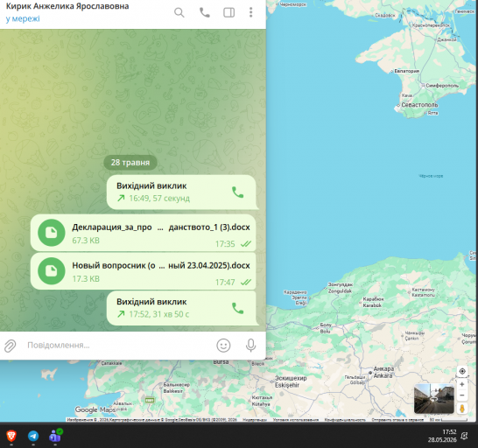Open Microsoft Teams from the taskbar
The height and width of the screenshot is (448, 478).
pos(55,436)
